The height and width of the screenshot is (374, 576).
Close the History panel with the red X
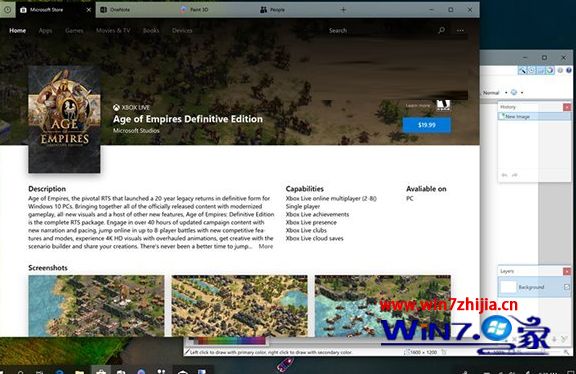(x=567, y=107)
